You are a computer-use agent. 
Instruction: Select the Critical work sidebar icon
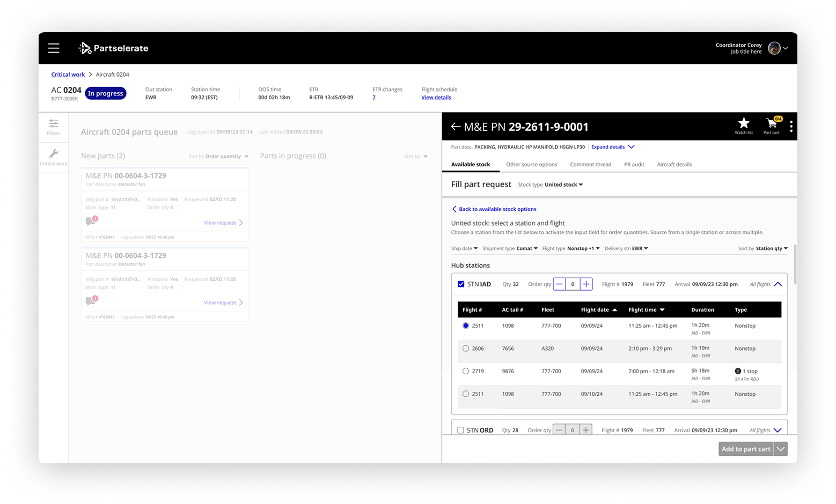click(x=53, y=157)
